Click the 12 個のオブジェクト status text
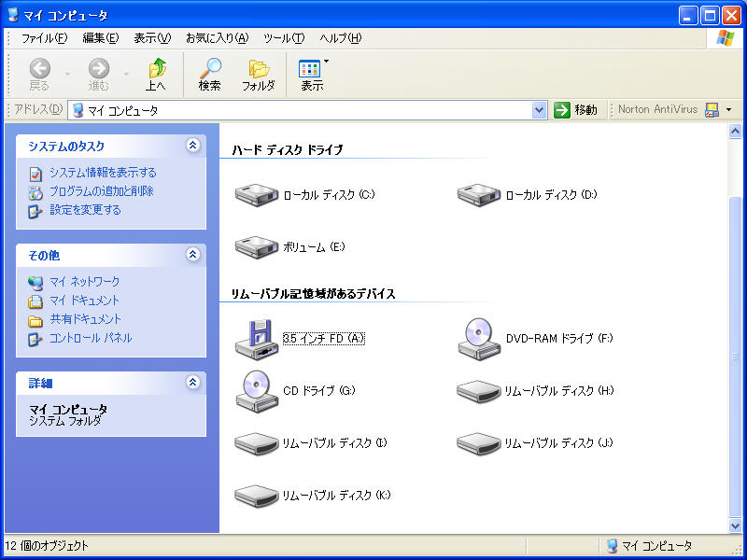 point(47,546)
